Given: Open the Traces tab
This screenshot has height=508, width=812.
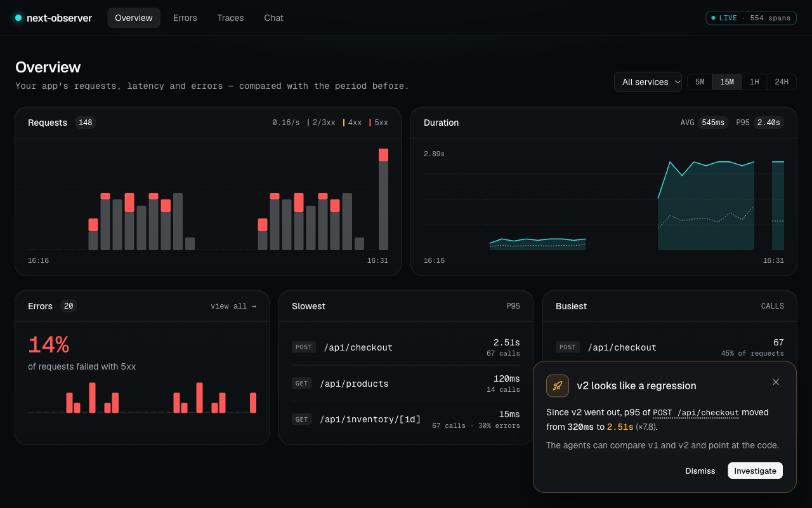Looking at the screenshot, I should [x=230, y=18].
